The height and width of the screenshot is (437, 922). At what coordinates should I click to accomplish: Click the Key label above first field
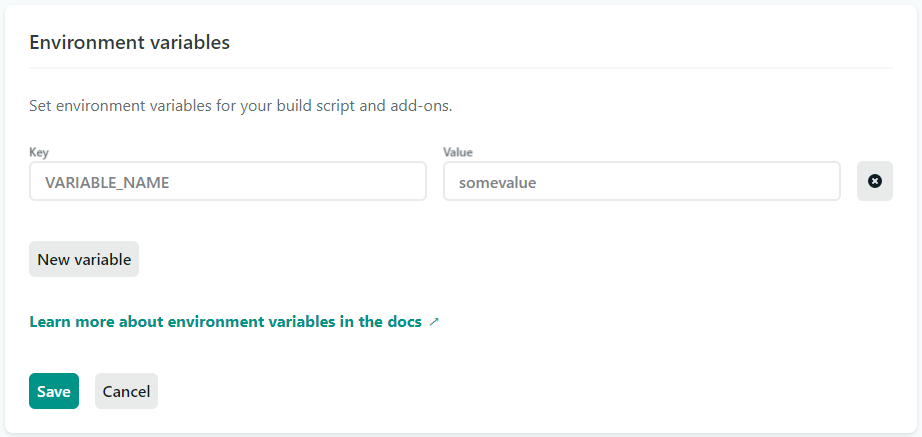coord(39,152)
